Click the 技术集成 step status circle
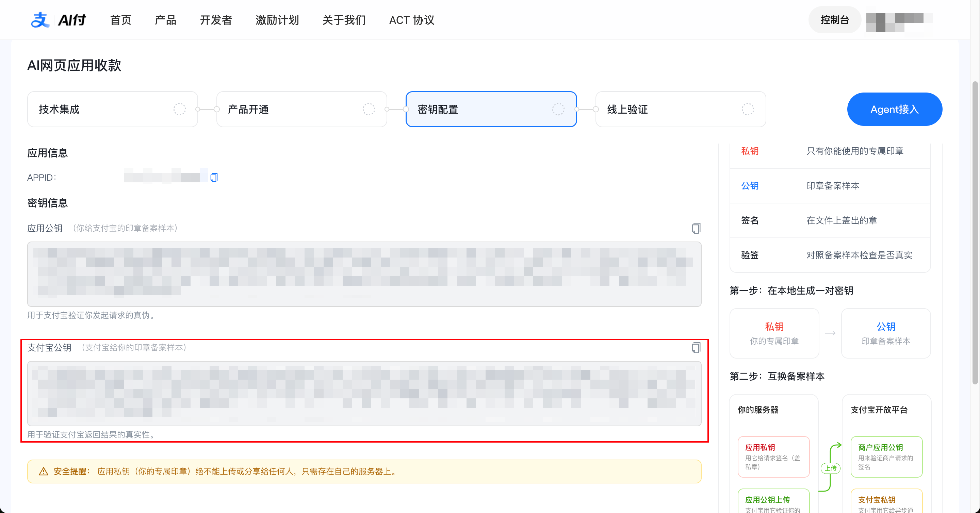Screen dimensions: 980x513 coord(180,110)
